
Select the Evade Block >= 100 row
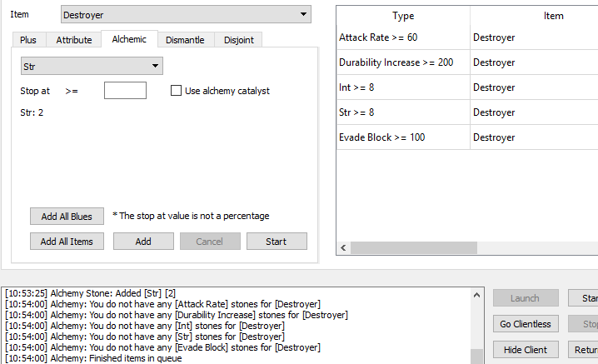tap(403, 137)
